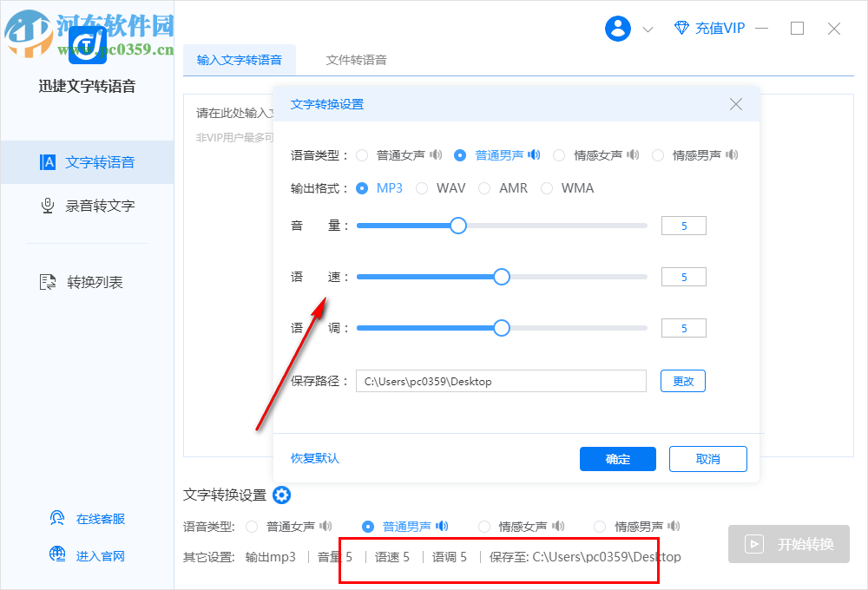Adjust the 语速 speed slider
868x590 pixels.
click(501, 276)
